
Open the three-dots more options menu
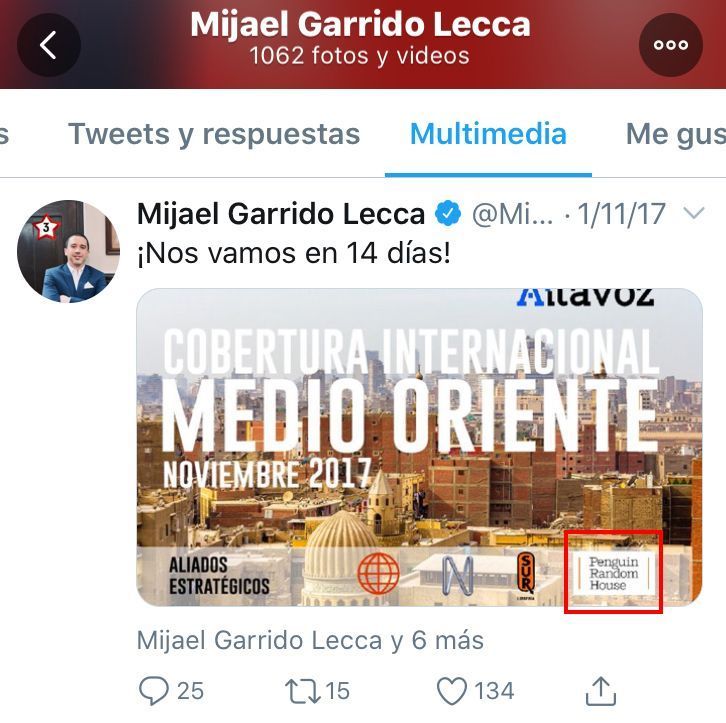coord(671,45)
